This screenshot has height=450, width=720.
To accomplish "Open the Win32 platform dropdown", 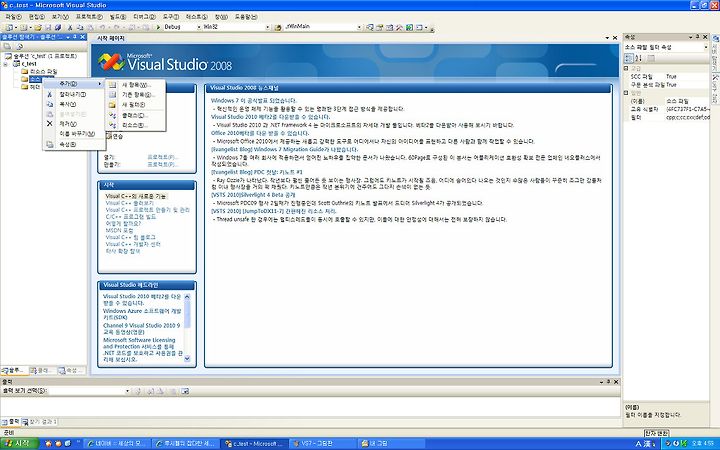I will 268,27.
